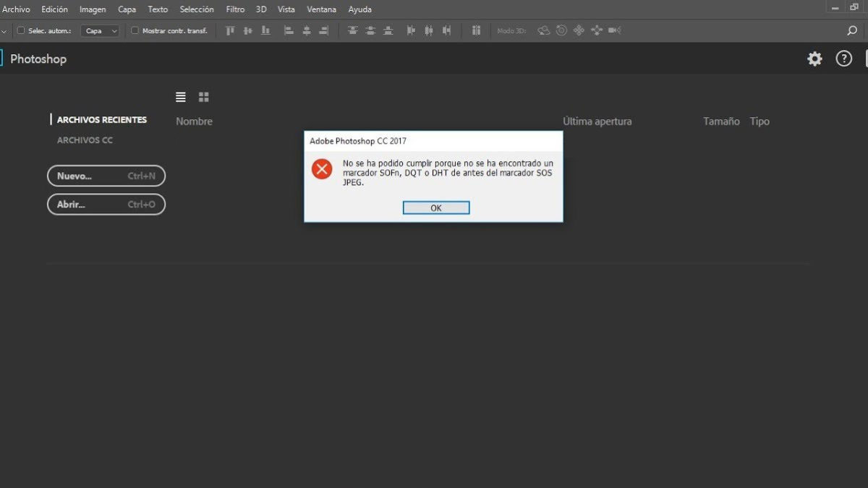
Task: Align horizontal centers of layers
Action: click(x=306, y=30)
